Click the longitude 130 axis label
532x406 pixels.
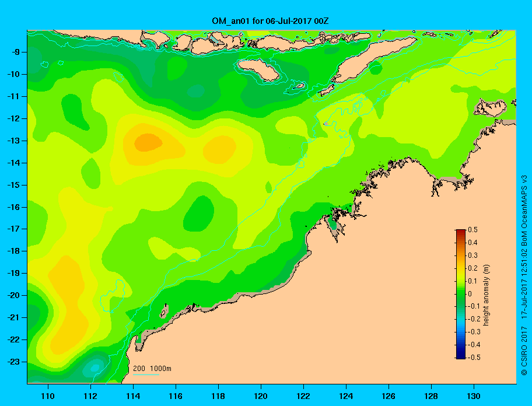coord(474,396)
